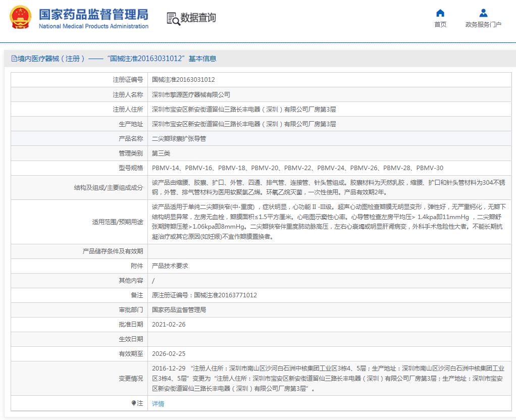Screen dimensions: 516x420
Task: Click the 生产地址 label
Action: point(131,124)
